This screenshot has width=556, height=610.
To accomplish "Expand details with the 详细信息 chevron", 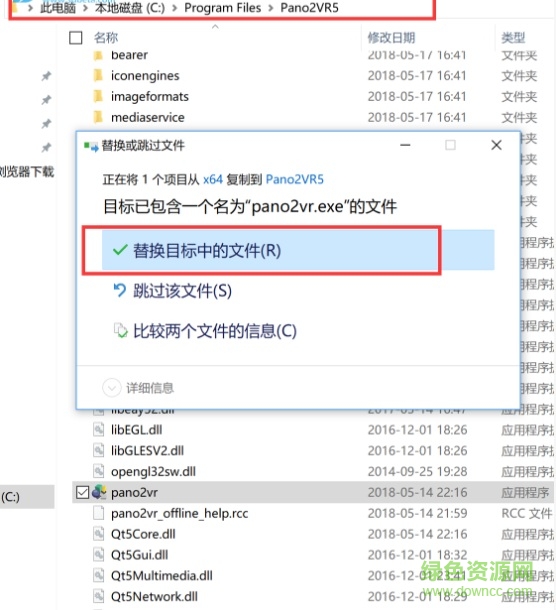I will 112,388.
